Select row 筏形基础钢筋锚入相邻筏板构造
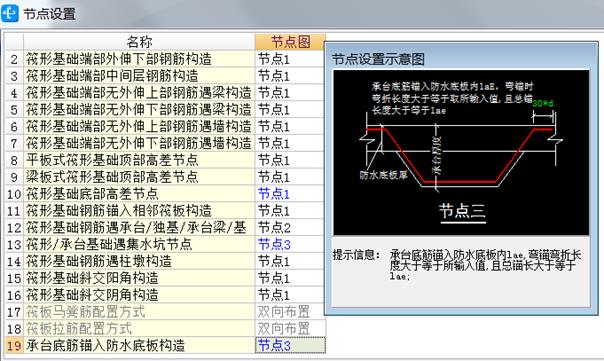The width and height of the screenshot is (604, 361). 139,210
